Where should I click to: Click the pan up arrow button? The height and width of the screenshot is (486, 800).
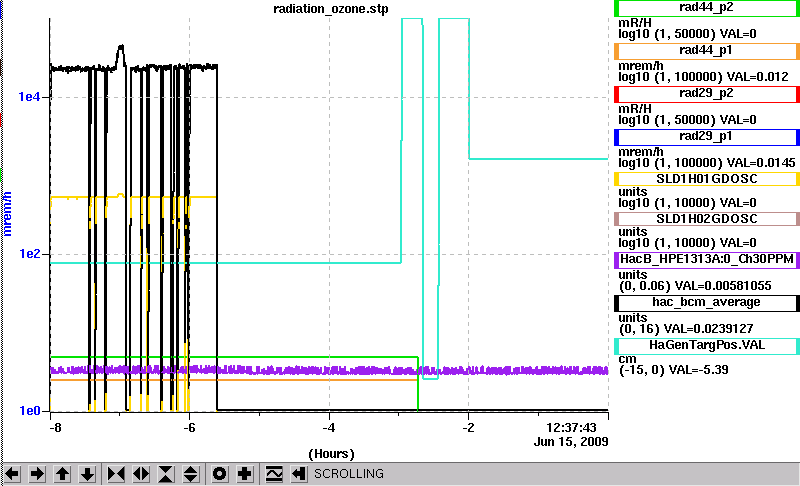coord(62,474)
